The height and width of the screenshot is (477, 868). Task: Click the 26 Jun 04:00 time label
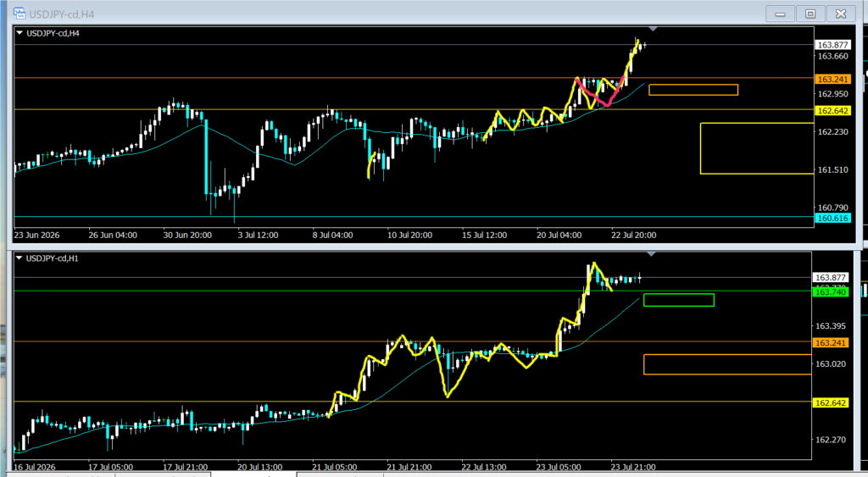coord(113,236)
